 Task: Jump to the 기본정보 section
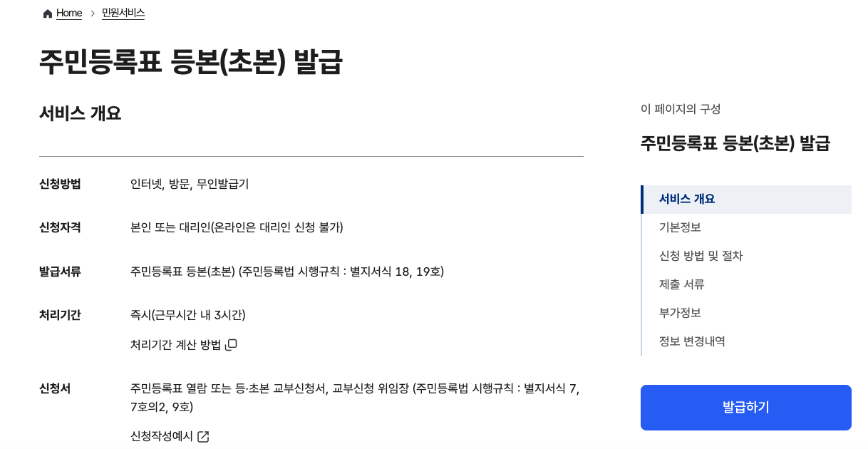coord(679,227)
